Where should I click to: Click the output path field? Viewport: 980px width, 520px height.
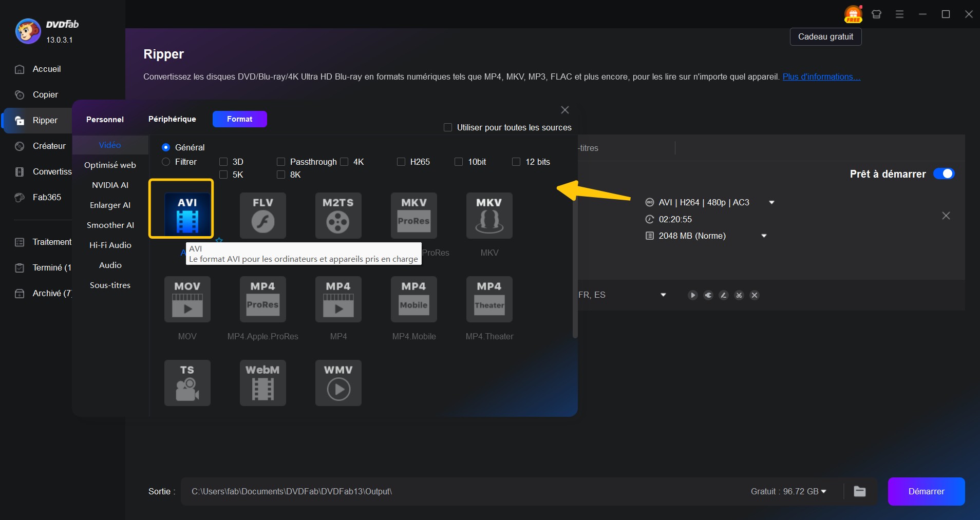click(462, 491)
